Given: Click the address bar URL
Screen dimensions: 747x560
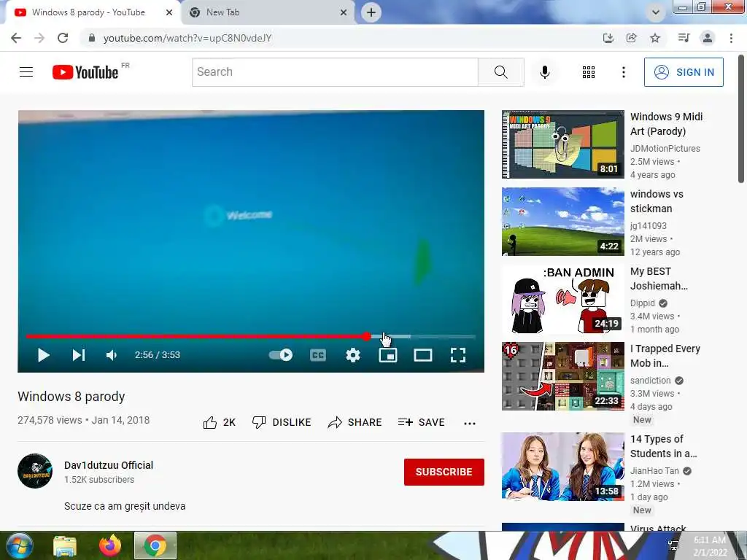Looking at the screenshot, I should [x=187, y=38].
